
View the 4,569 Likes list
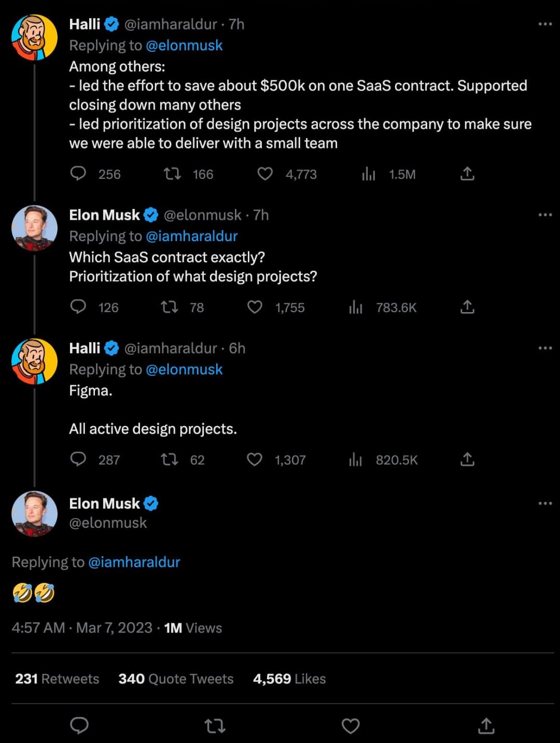[x=289, y=679]
